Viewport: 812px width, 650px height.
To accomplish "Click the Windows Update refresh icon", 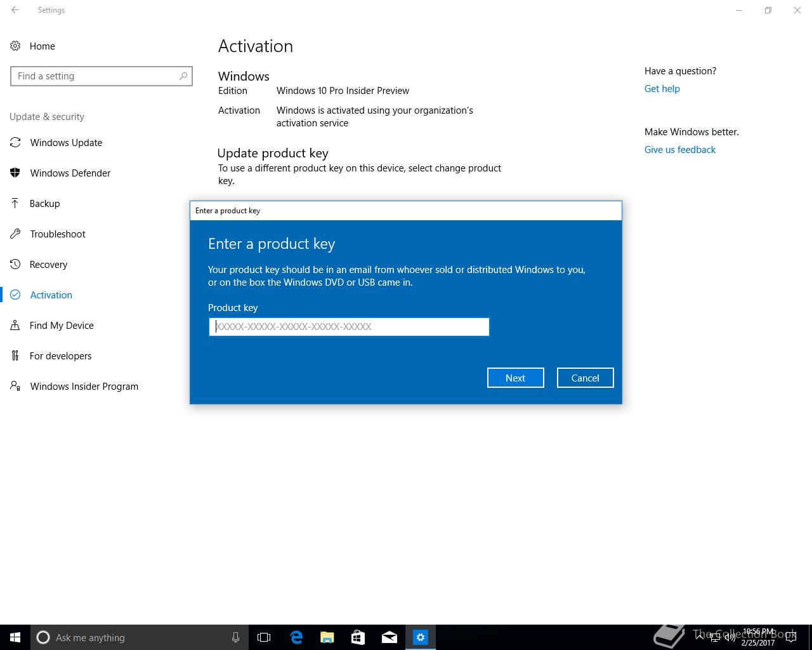I will tap(15, 142).
